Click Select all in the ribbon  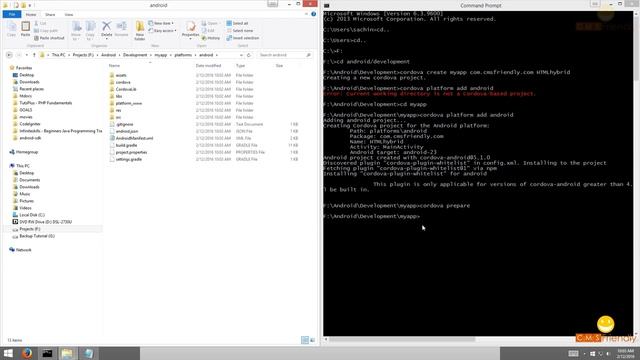pyautogui.click(x=238, y=23)
